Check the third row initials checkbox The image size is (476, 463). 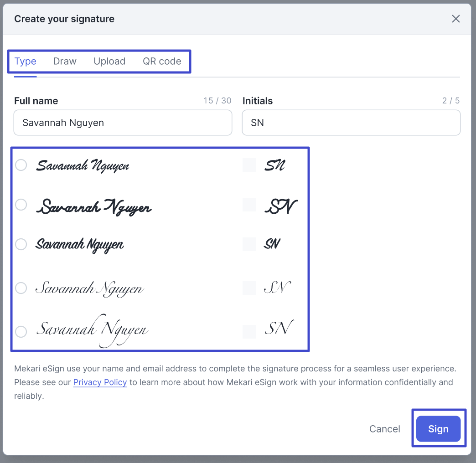coord(249,244)
